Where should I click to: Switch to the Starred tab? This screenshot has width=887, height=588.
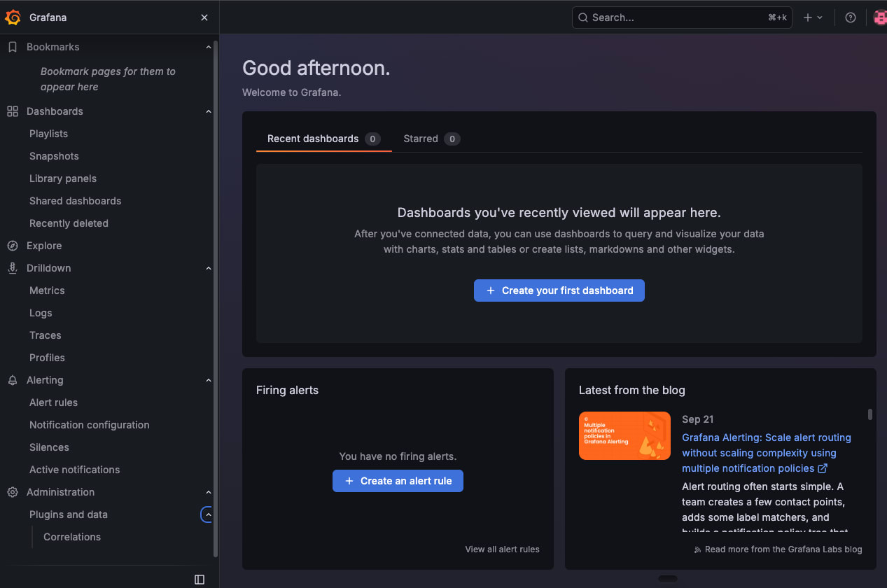click(x=431, y=139)
